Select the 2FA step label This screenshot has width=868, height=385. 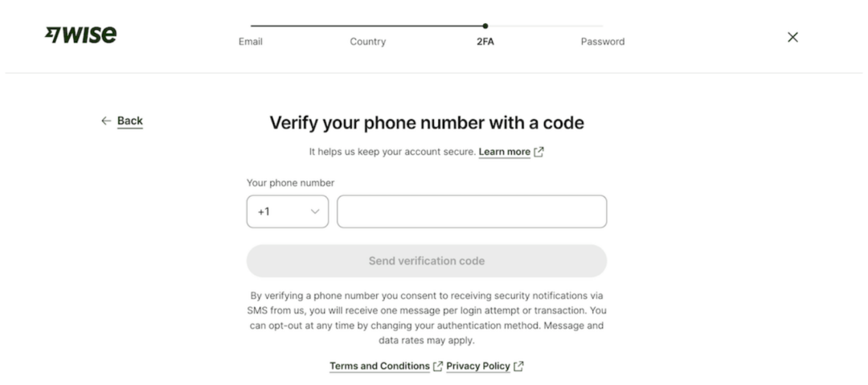[485, 42]
